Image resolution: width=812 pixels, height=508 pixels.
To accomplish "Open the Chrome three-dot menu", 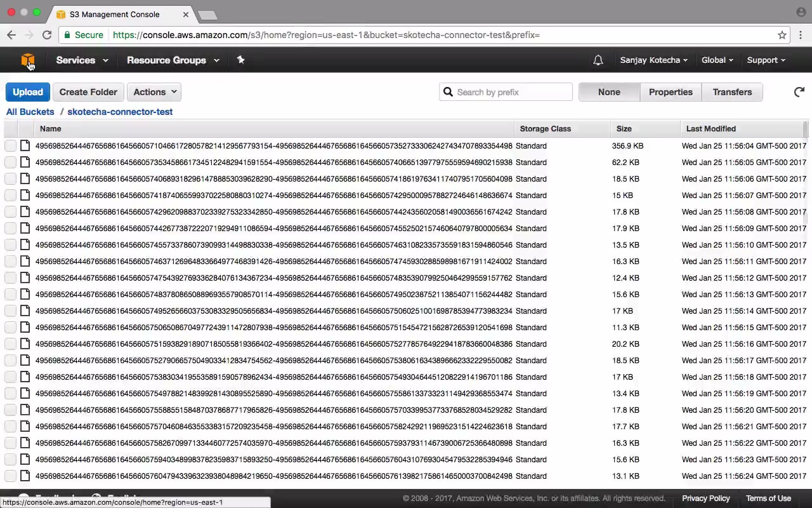I will pyautogui.click(x=801, y=35).
